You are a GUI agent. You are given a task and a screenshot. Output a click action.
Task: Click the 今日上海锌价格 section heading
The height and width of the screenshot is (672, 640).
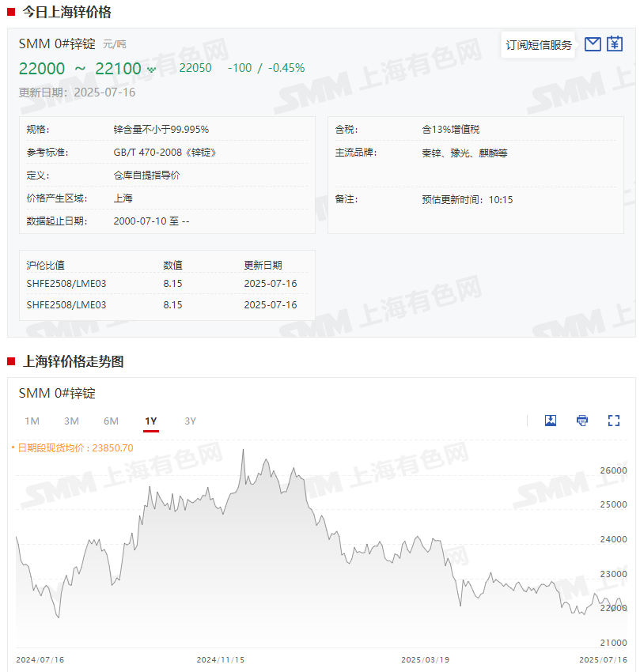66,12
